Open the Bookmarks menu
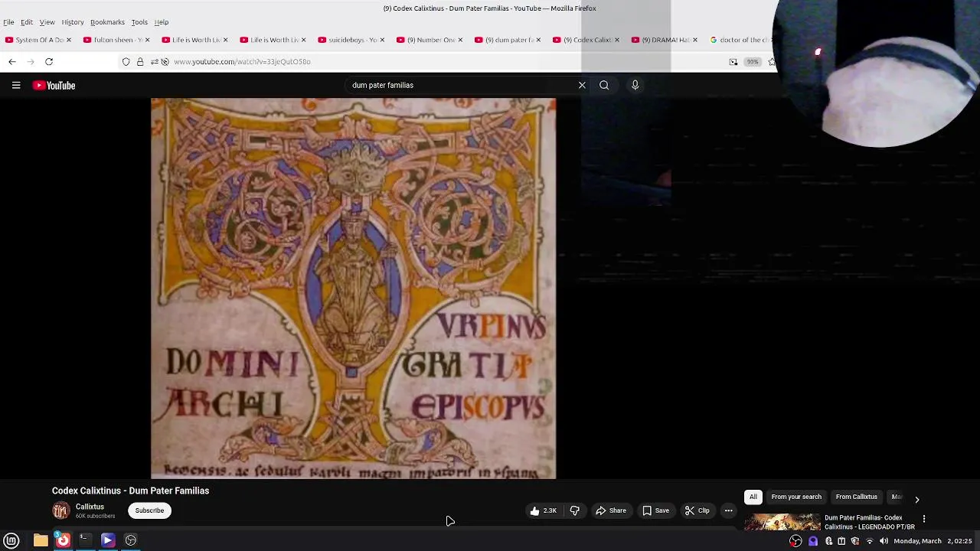Viewport: 980px width, 551px height. pos(107,22)
